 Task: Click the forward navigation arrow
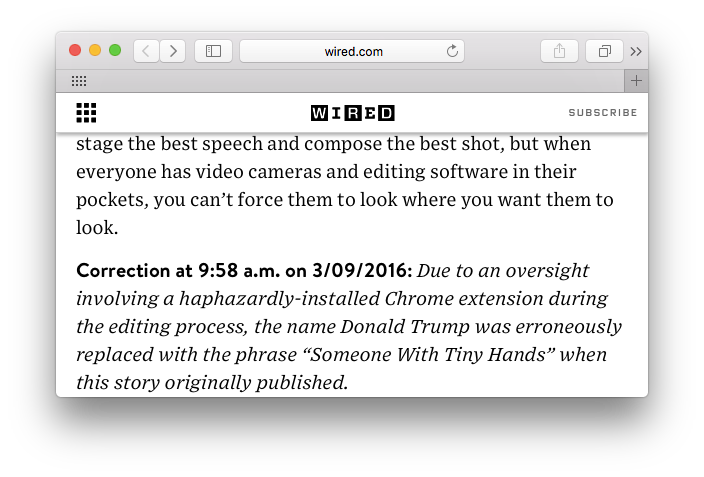tap(173, 51)
